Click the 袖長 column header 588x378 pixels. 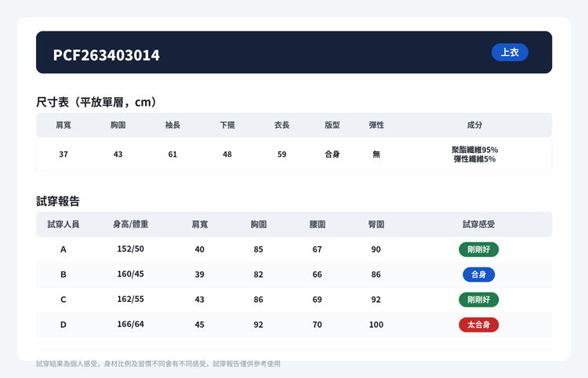click(172, 125)
